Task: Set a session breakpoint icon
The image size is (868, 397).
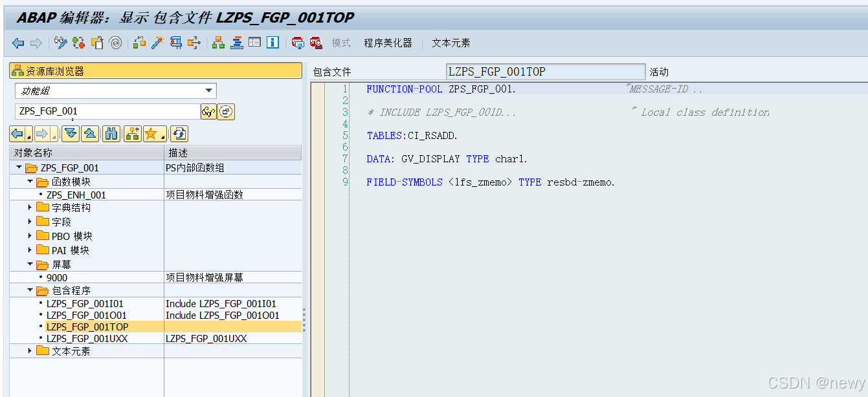Action: 298,43
